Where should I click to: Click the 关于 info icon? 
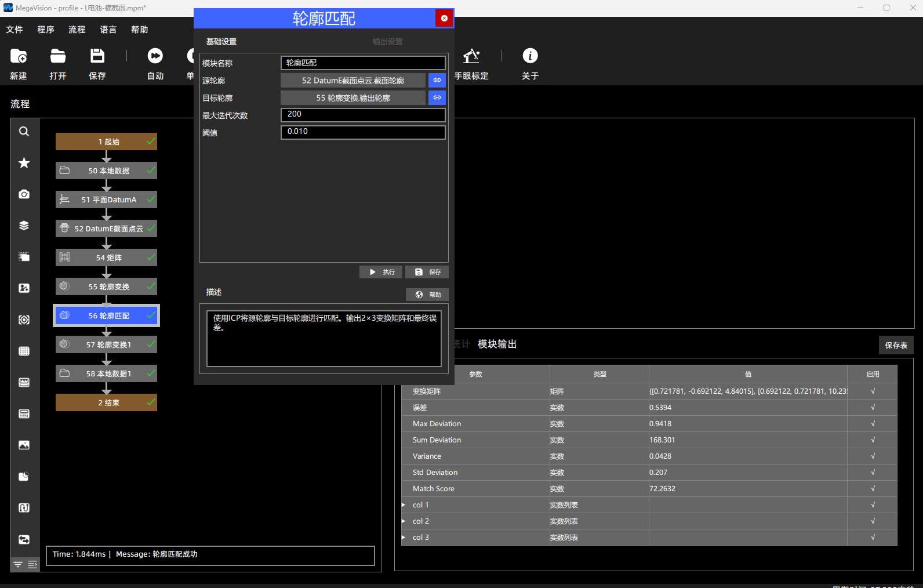pyautogui.click(x=530, y=64)
